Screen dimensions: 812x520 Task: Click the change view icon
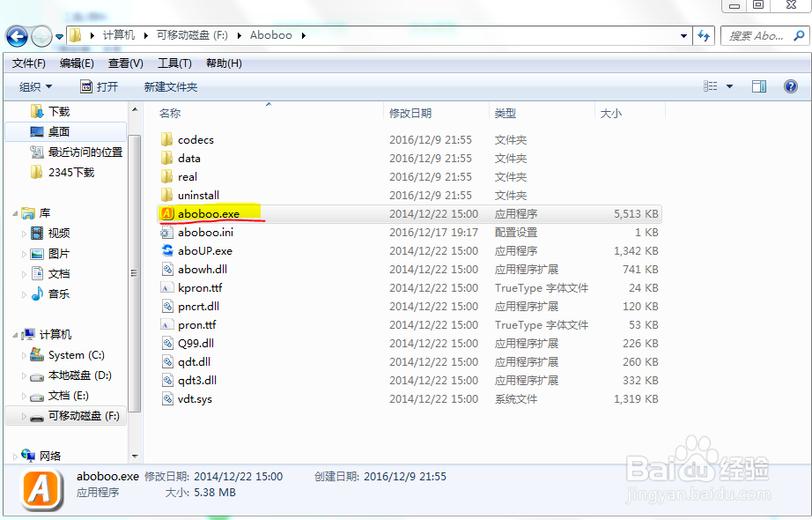pyautogui.click(x=711, y=86)
